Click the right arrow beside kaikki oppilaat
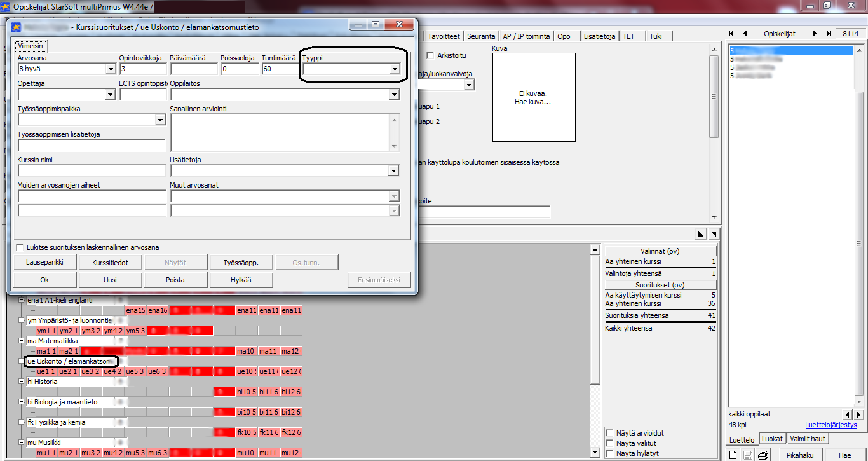 (858, 415)
